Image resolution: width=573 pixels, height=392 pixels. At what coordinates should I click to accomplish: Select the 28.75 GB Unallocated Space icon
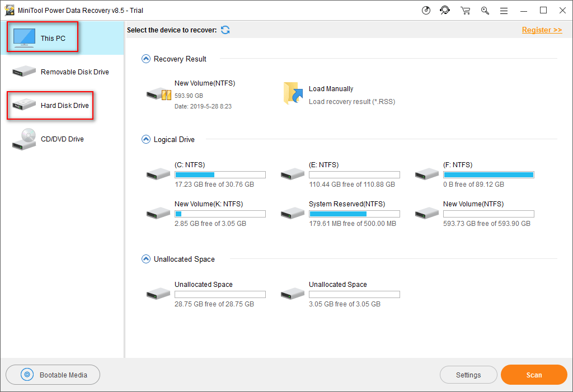point(158,294)
